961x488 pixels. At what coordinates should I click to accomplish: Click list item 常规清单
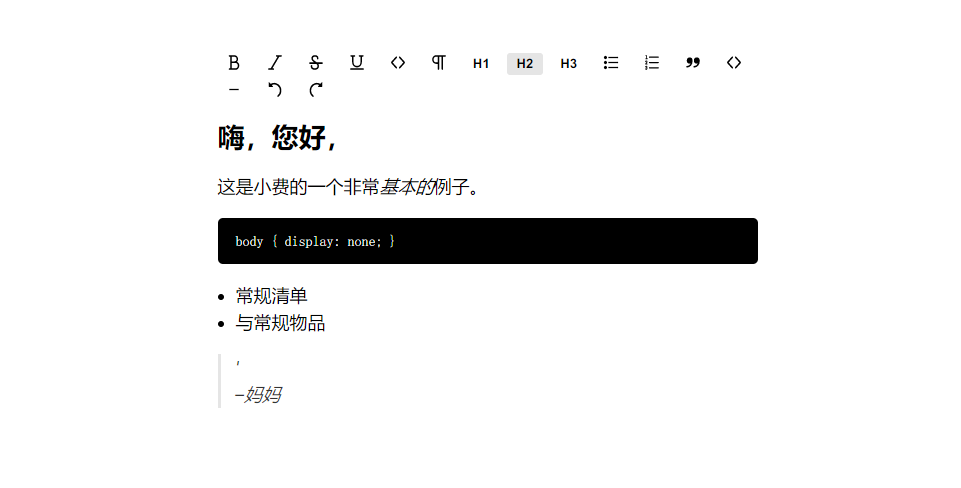pyautogui.click(x=271, y=297)
